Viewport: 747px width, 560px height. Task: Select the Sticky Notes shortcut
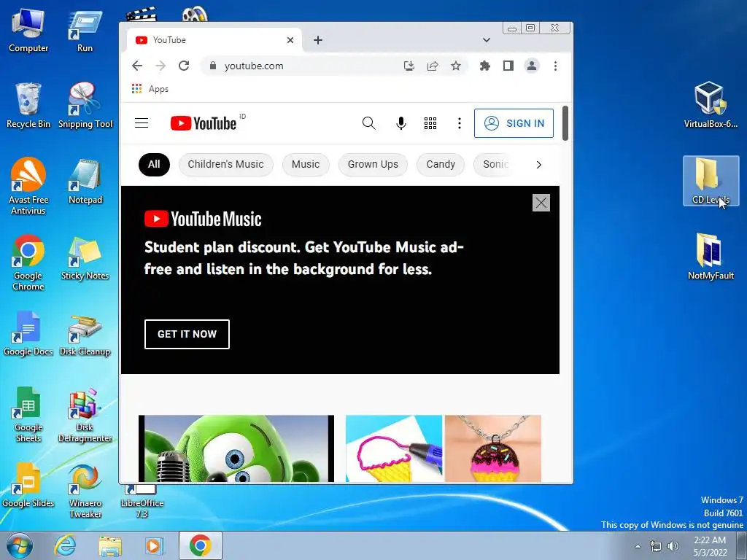click(x=85, y=257)
